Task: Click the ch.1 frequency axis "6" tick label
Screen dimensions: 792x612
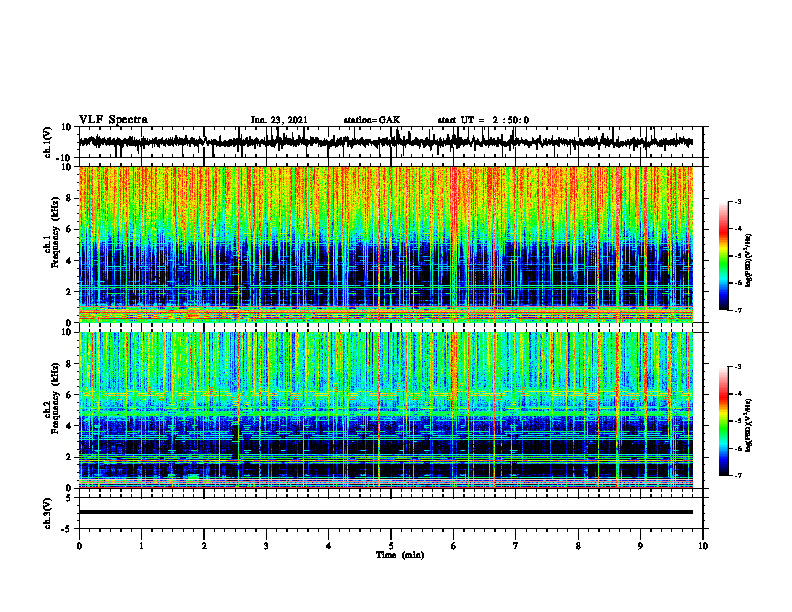Action: (69, 229)
